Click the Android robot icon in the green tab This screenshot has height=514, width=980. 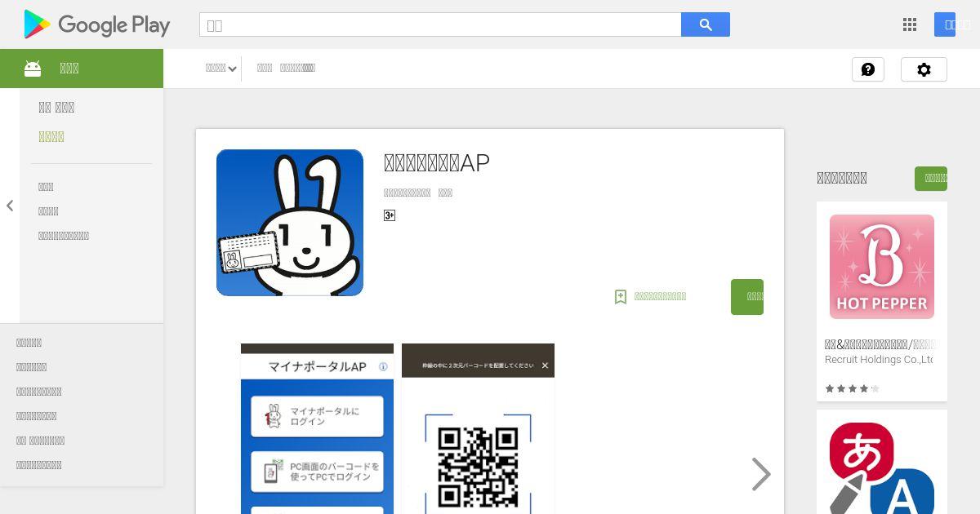click(x=33, y=69)
